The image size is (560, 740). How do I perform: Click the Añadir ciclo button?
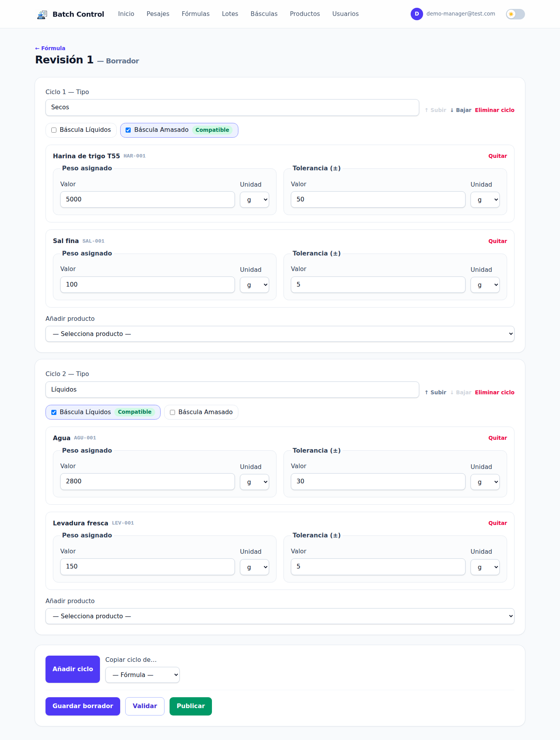tap(73, 669)
